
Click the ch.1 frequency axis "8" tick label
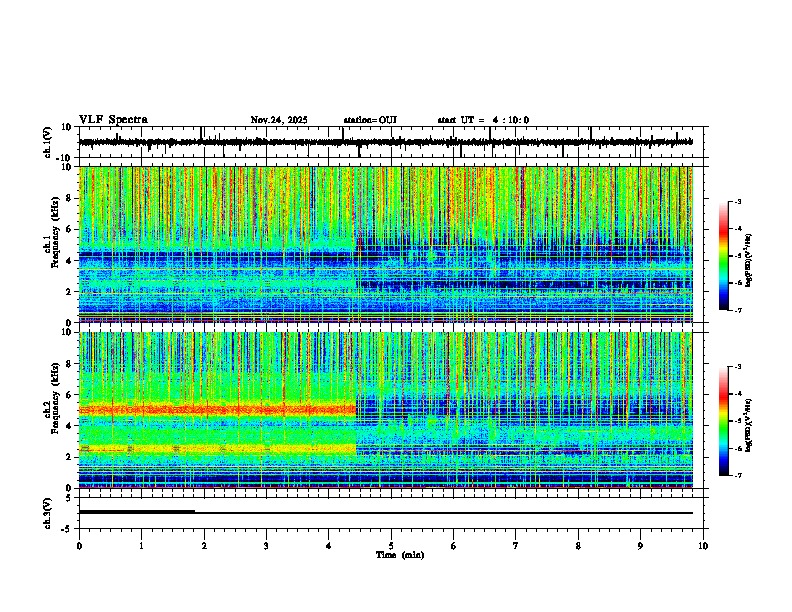pos(70,198)
